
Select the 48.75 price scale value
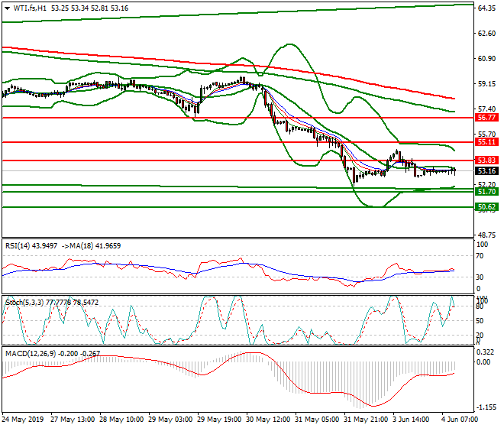(486, 235)
